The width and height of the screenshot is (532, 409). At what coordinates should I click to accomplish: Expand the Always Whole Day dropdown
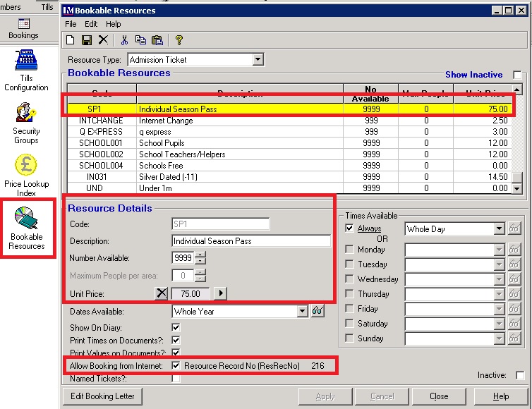500,229
